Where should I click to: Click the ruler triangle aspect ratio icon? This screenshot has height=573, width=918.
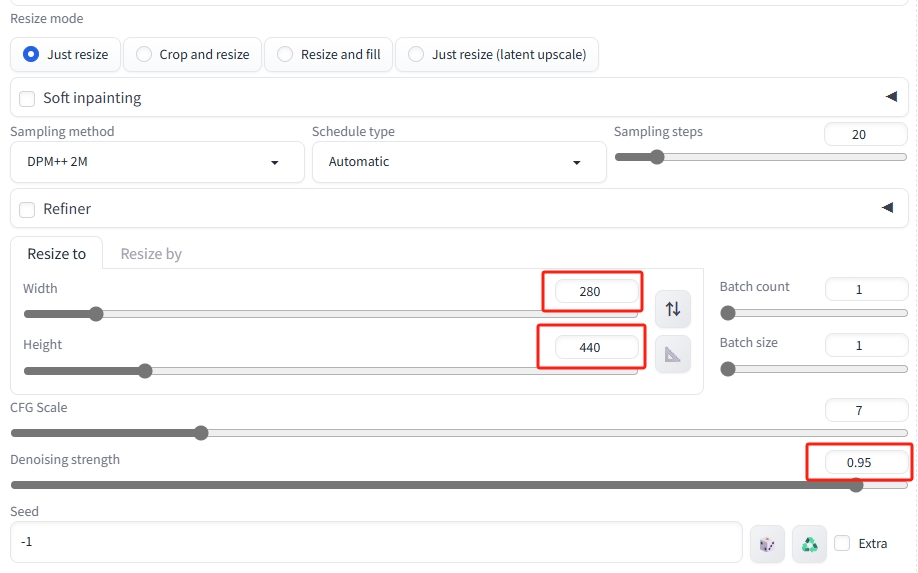tap(673, 354)
